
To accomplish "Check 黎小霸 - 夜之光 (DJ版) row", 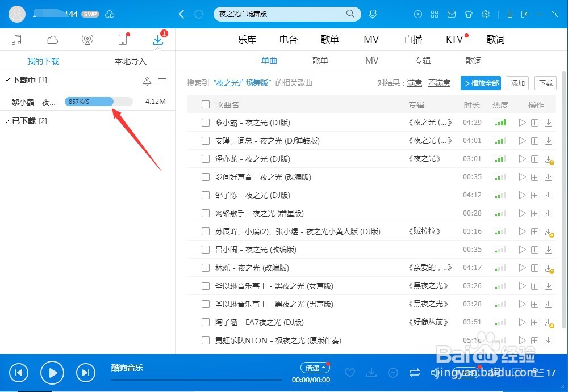I will (x=206, y=123).
